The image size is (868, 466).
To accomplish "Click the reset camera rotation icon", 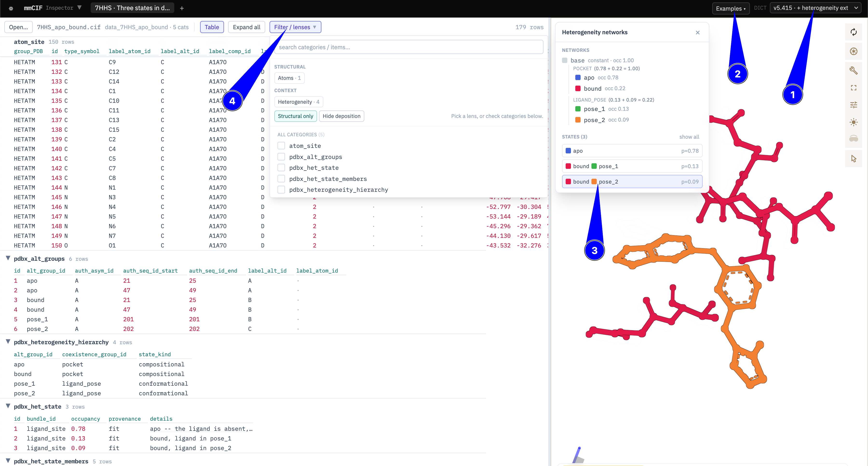I will [x=853, y=32].
